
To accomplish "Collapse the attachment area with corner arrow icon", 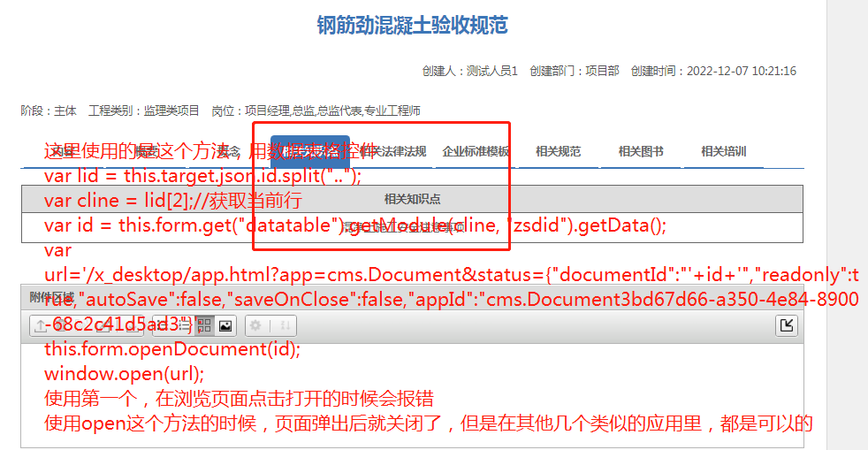I will click(x=787, y=325).
